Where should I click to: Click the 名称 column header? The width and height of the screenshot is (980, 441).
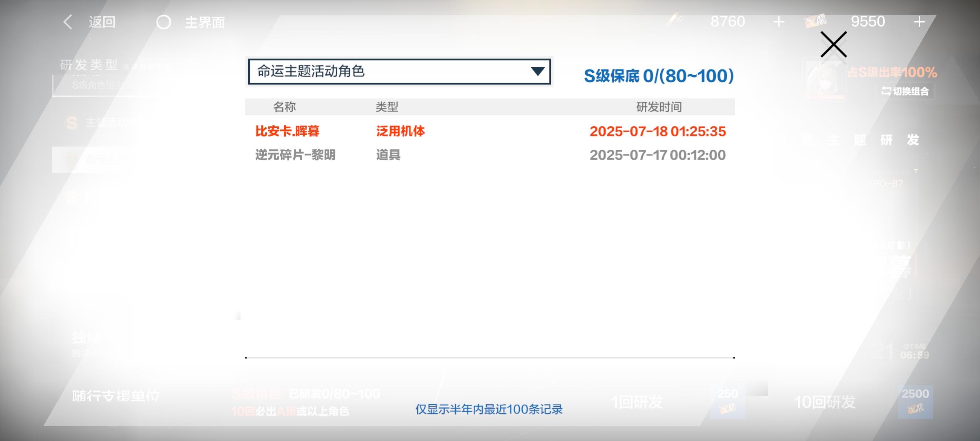tap(284, 107)
